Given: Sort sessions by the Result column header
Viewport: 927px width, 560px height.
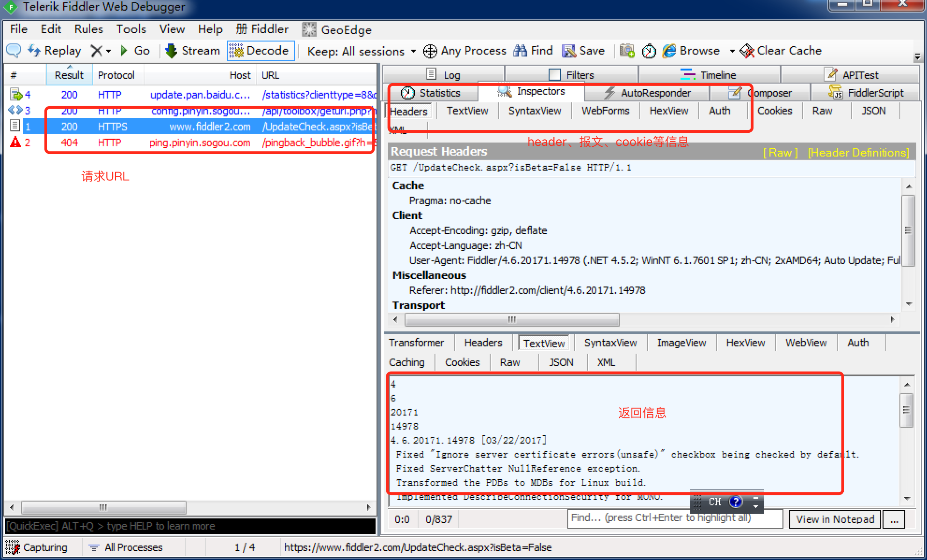Looking at the screenshot, I should (69, 75).
